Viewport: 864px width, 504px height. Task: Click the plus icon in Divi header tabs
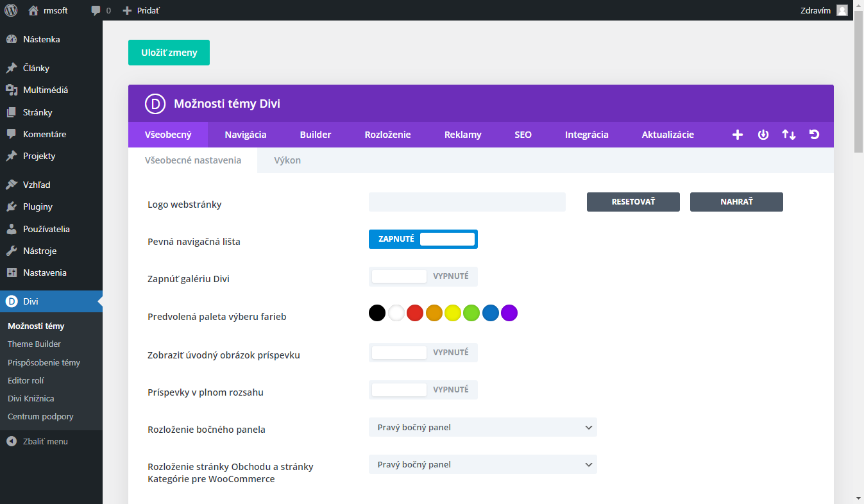pos(738,135)
